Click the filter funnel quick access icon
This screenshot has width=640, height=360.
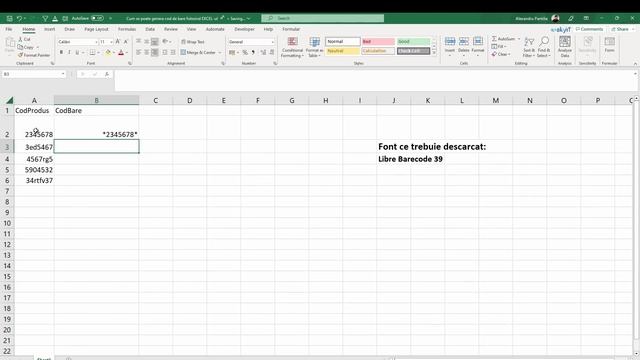(x=45, y=18)
